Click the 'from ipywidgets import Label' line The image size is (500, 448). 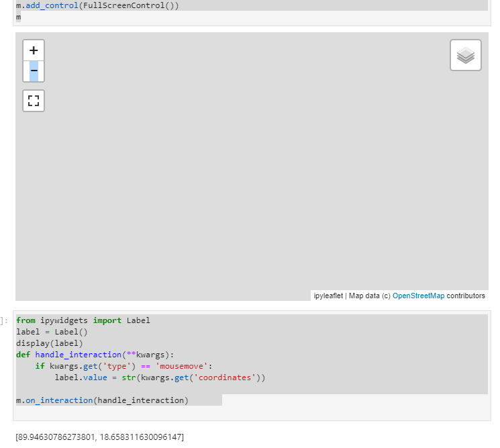pyautogui.click(x=83, y=320)
